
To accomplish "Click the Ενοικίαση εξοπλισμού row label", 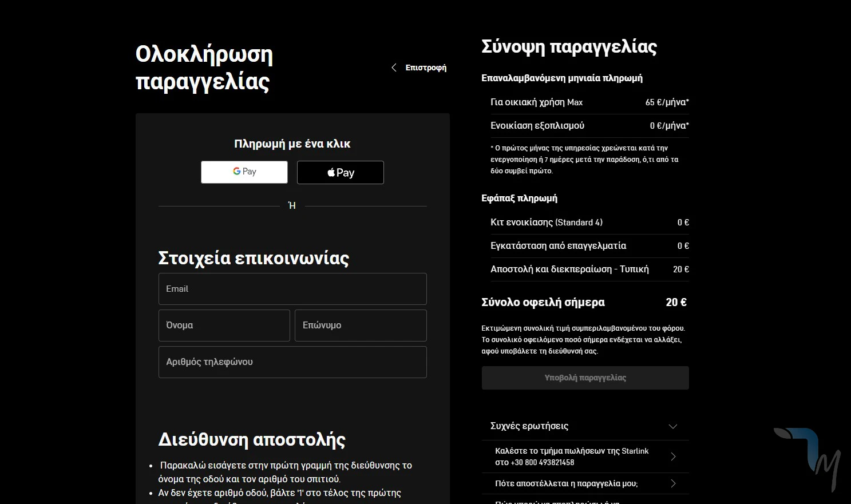I will [537, 126].
